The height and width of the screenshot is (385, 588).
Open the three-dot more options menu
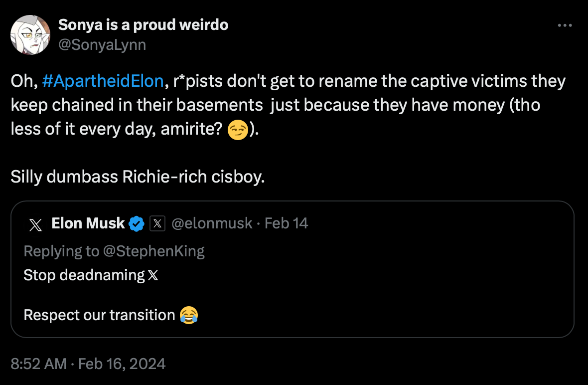click(565, 25)
